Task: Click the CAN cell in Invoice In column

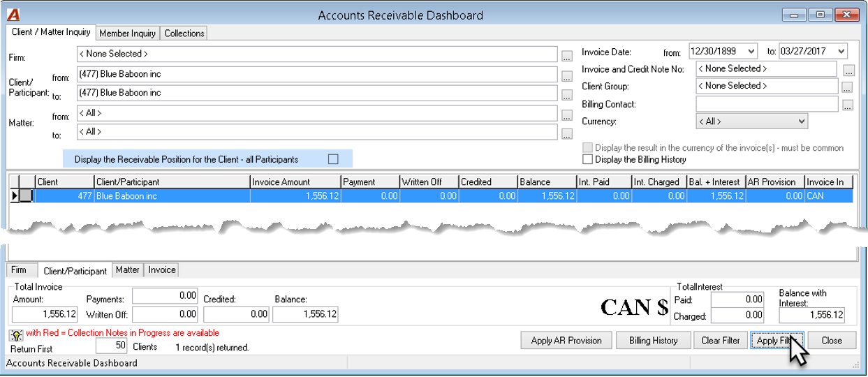Action: point(830,196)
